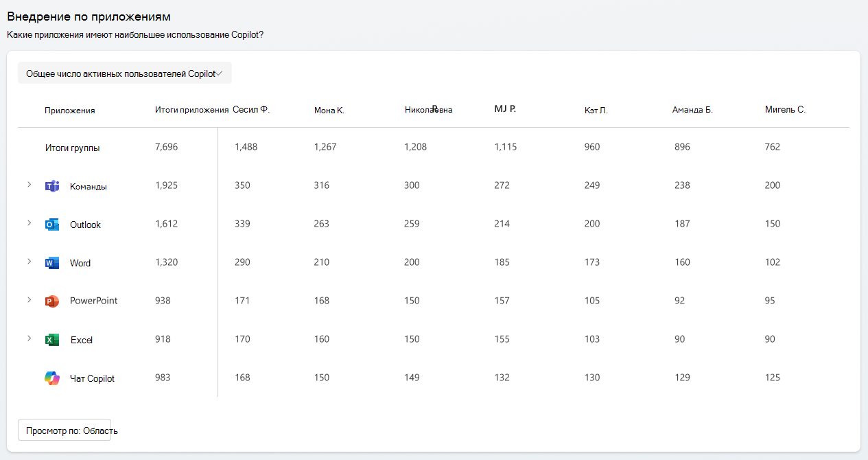Click the PowerPoint row label
This screenshot has height=460, width=868.
pyautogui.click(x=94, y=301)
